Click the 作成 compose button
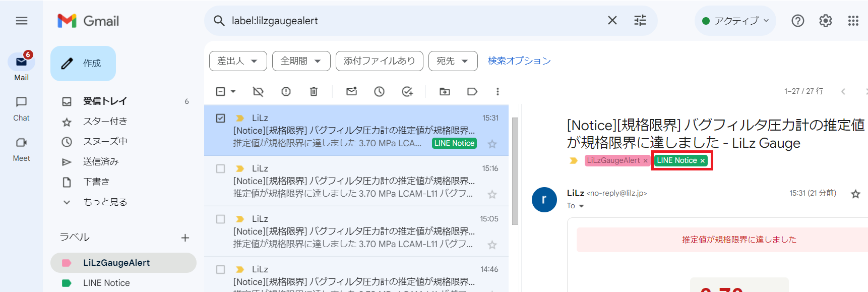868x292 pixels. click(83, 64)
